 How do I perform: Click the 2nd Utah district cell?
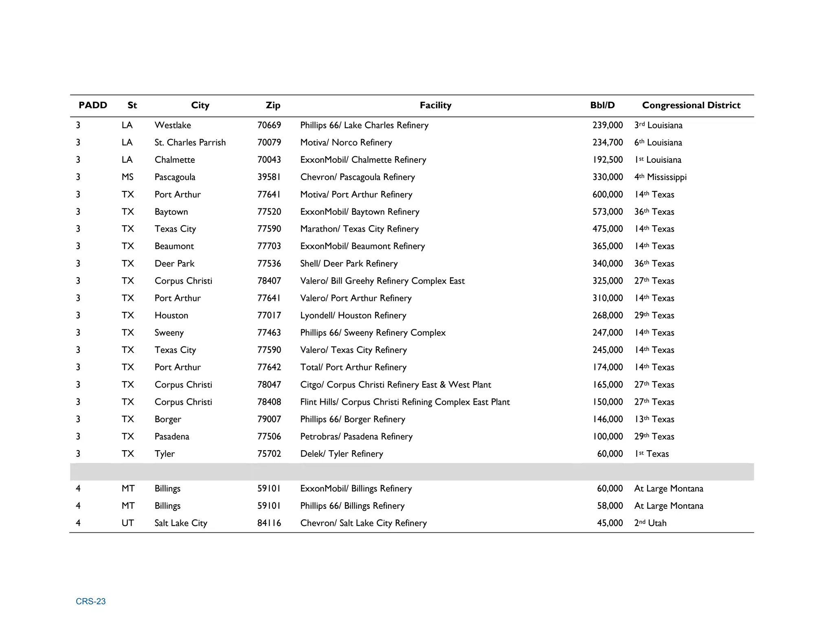pyautogui.click(x=650, y=523)
